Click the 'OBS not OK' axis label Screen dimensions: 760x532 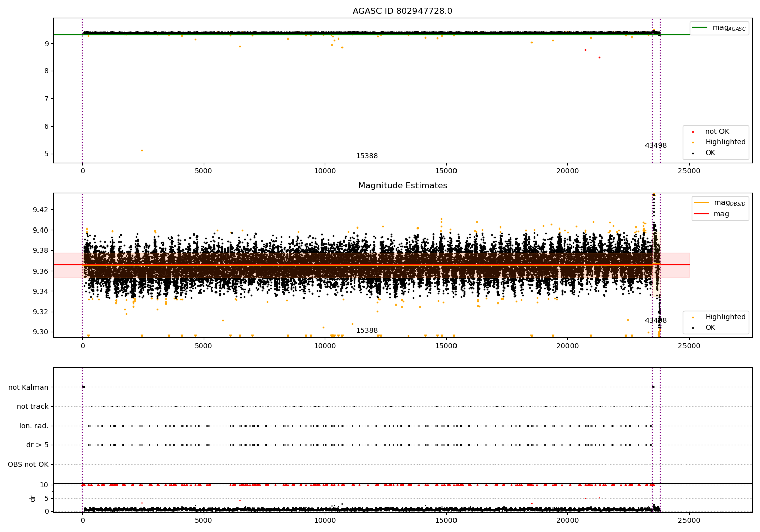pyautogui.click(x=28, y=464)
